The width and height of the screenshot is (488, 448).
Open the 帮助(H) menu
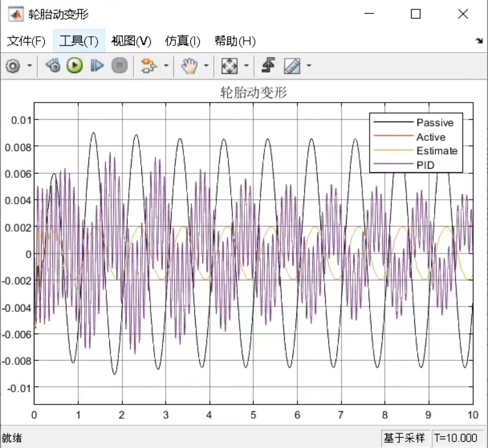[235, 41]
